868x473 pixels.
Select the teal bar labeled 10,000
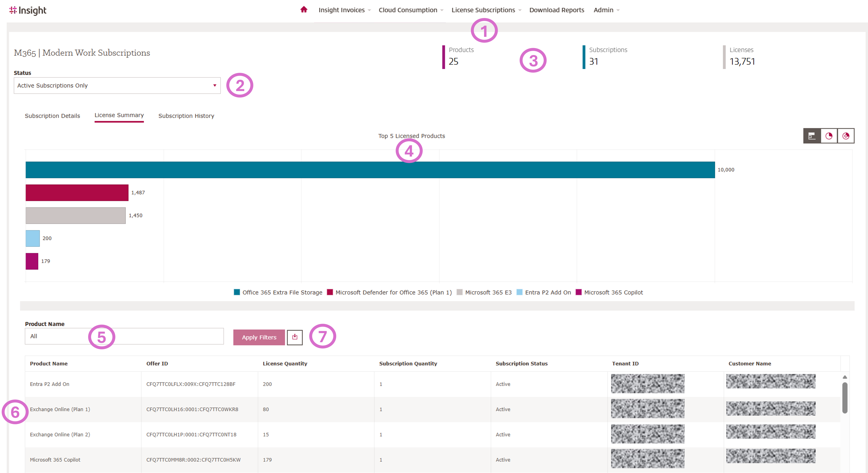pyautogui.click(x=370, y=170)
